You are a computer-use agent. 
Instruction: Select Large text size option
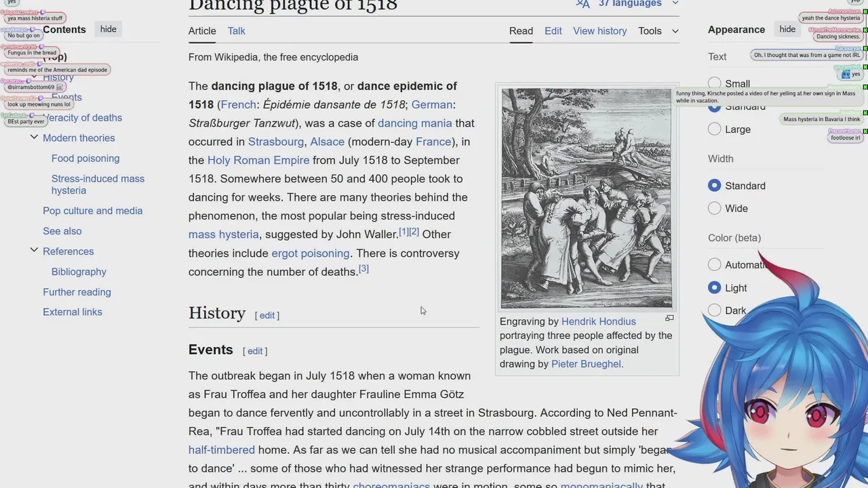click(x=714, y=129)
